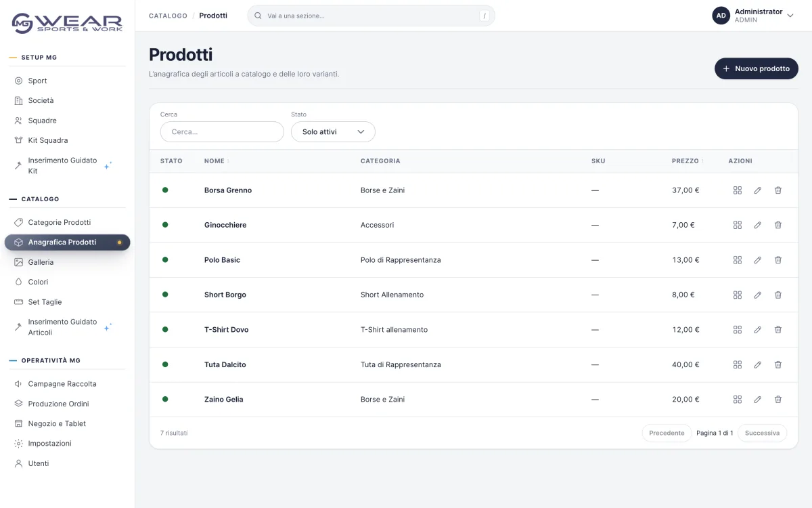
Task: Go to the Successiva page
Action: (x=762, y=433)
